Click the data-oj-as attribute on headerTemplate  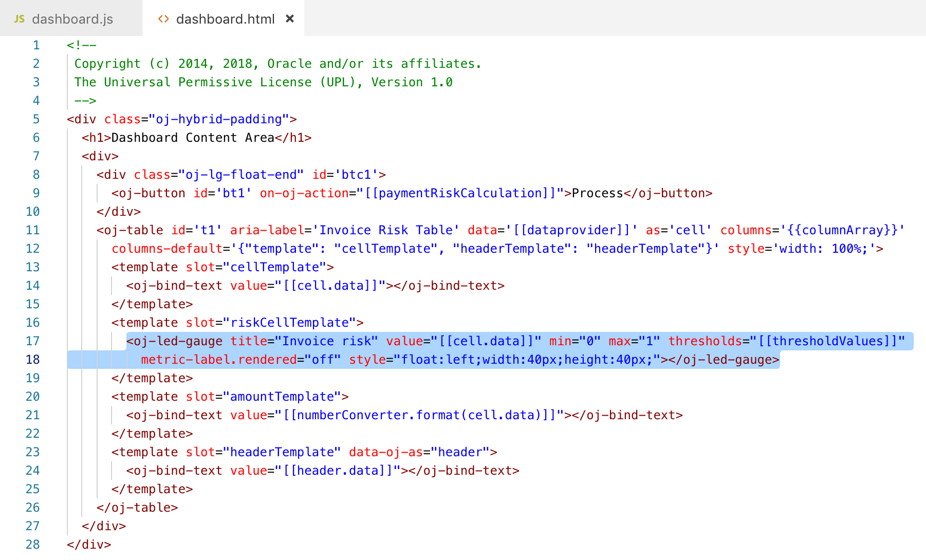[386, 452]
